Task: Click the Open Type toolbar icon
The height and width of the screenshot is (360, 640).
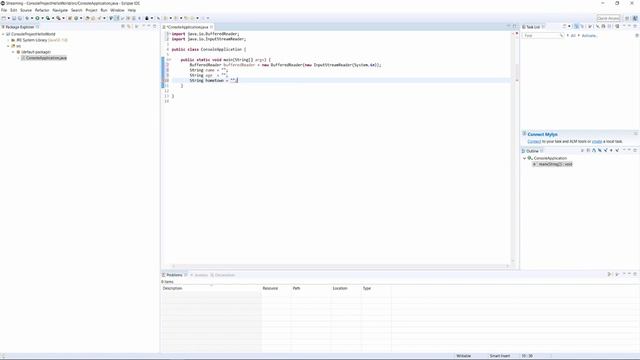Action: (x=87, y=18)
